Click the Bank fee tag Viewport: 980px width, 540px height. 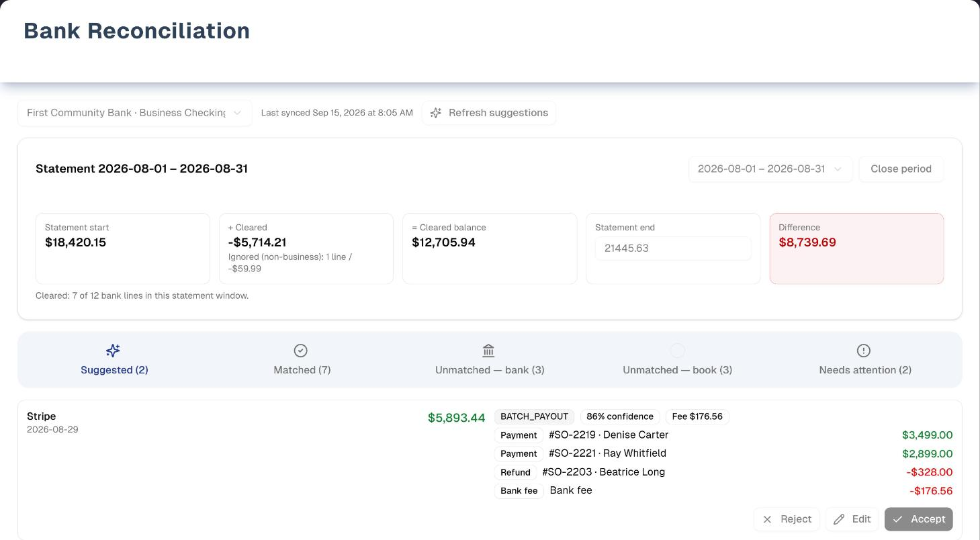(x=519, y=491)
